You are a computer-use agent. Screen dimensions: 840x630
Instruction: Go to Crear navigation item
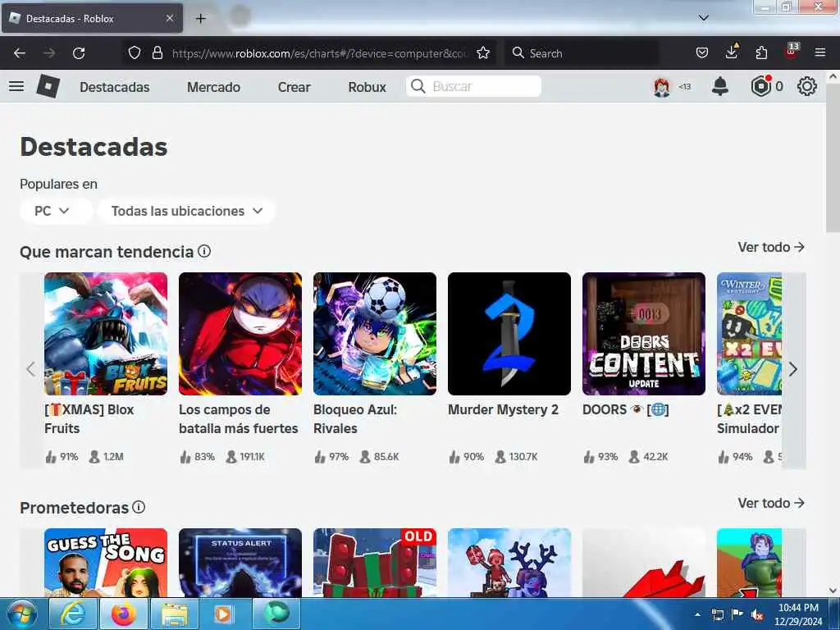click(294, 87)
